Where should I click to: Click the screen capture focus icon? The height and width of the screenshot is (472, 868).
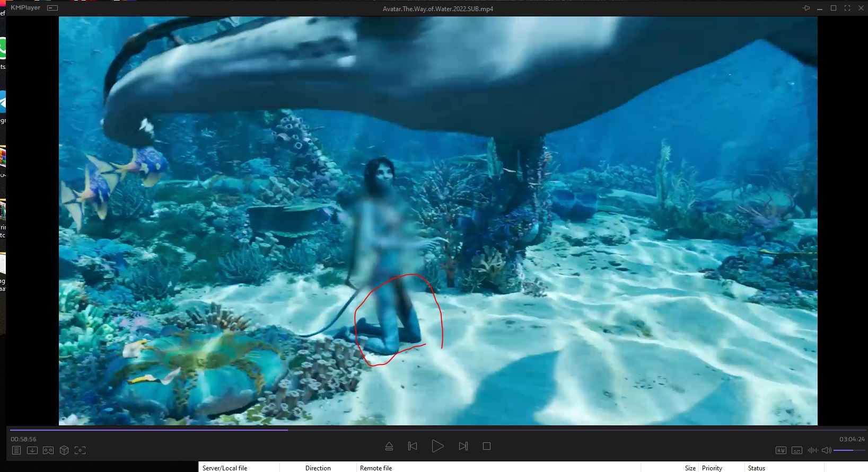pyautogui.click(x=80, y=450)
